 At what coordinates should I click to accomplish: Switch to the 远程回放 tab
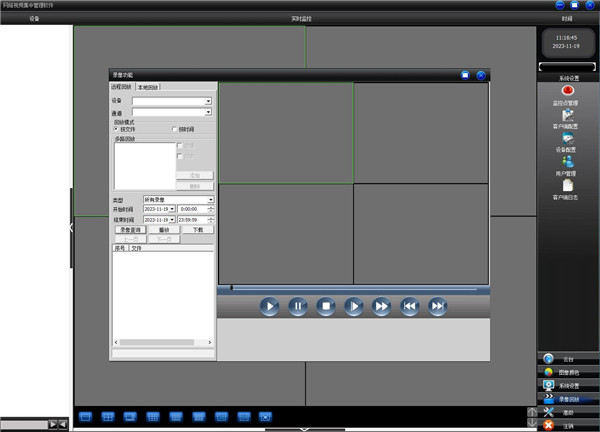coord(121,87)
